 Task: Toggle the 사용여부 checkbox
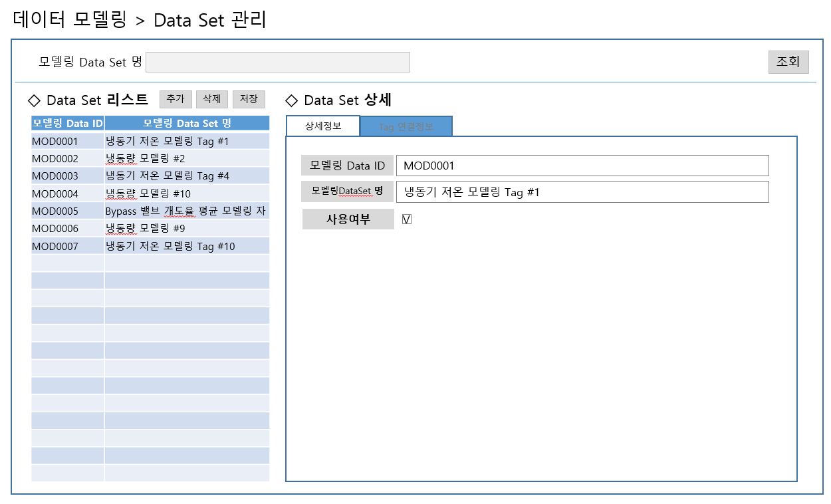click(407, 219)
